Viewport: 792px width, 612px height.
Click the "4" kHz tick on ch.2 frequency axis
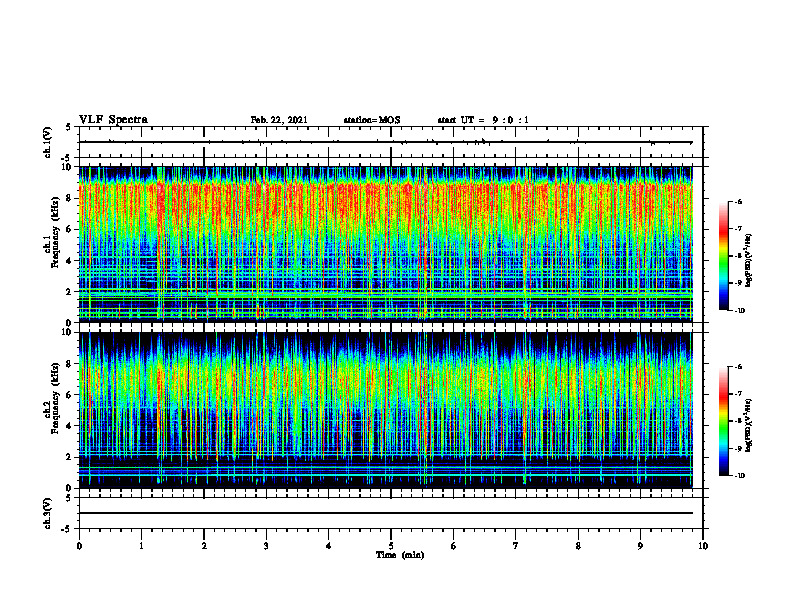pyautogui.click(x=70, y=426)
